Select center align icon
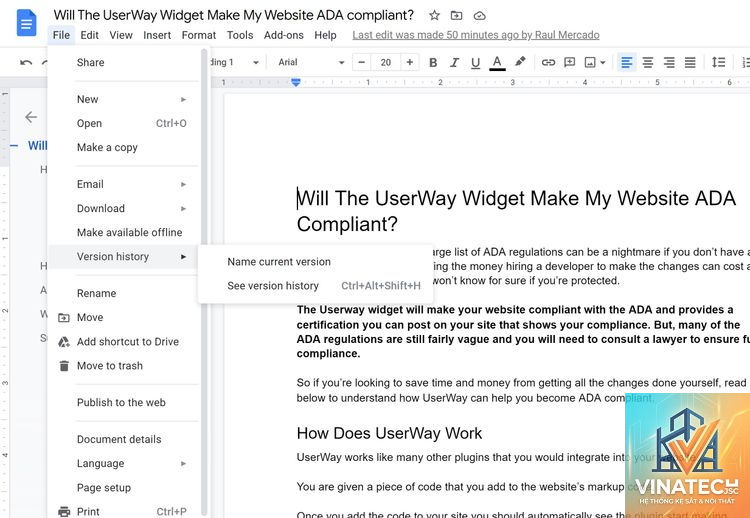Image resolution: width=750 pixels, height=518 pixels. tap(648, 62)
